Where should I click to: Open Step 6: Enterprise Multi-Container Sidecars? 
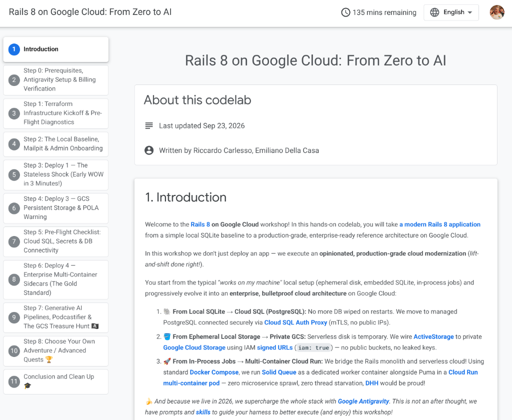pos(56,279)
